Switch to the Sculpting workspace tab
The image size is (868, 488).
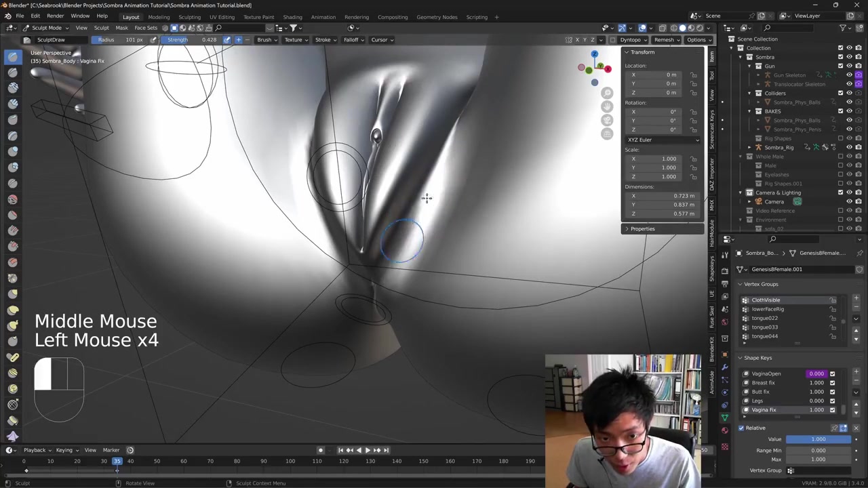[x=189, y=17]
